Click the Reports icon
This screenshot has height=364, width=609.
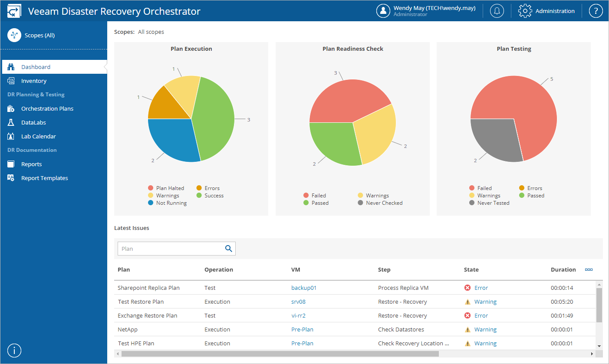11,164
